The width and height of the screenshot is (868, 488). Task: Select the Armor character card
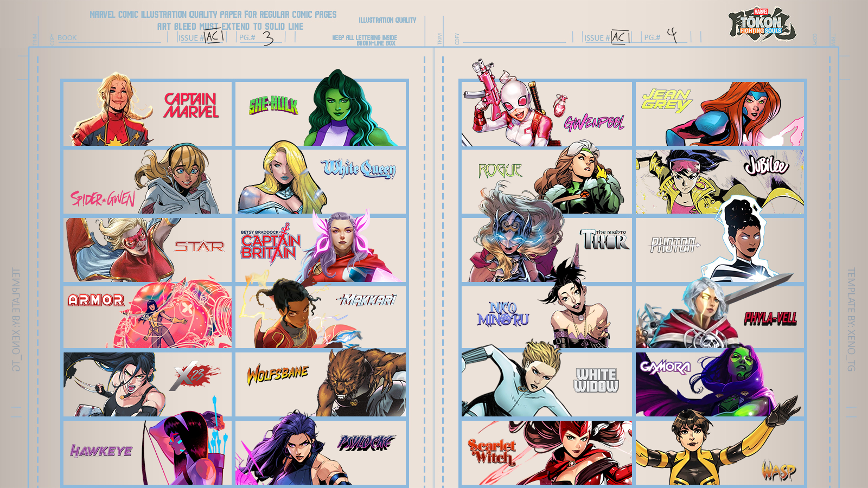pyautogui.click(x=148, y=317)
